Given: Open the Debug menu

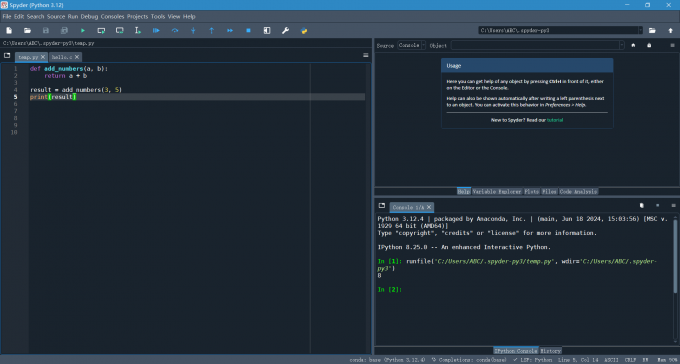Looking at the screenshot, I should tap(89, 16).
